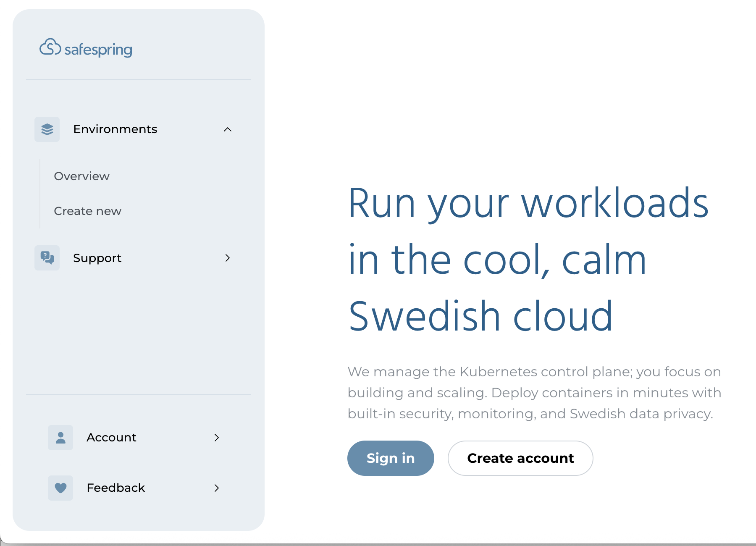Collapse the Environments section using its chevron
The height and width of the screenshot is (546, 756).
tap(228, 129)
